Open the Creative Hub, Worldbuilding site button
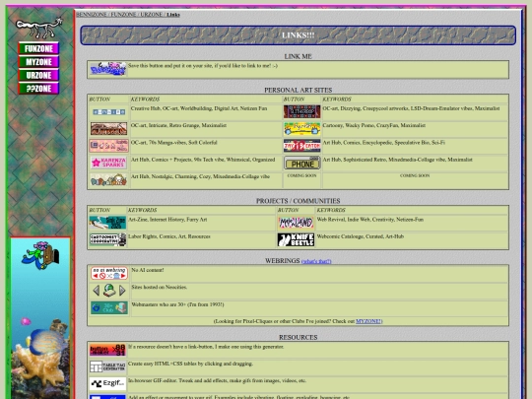 [x=109, y=111]
